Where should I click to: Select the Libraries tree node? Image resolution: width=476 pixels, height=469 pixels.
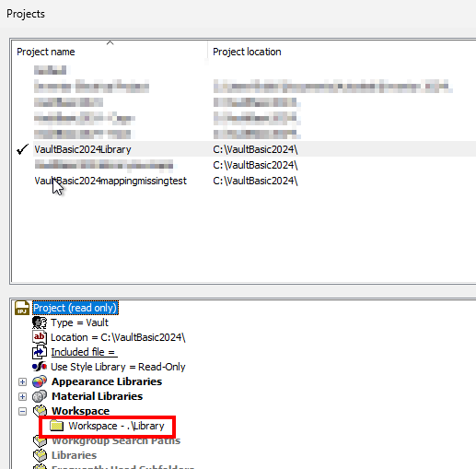[74, 455]
